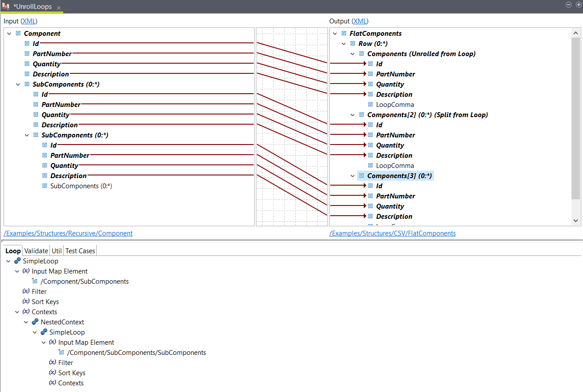Collapse the Contexts node in the Loop panel
This screenshot has height=392, width=583.
pyautogui.click(x=17, y=312)
